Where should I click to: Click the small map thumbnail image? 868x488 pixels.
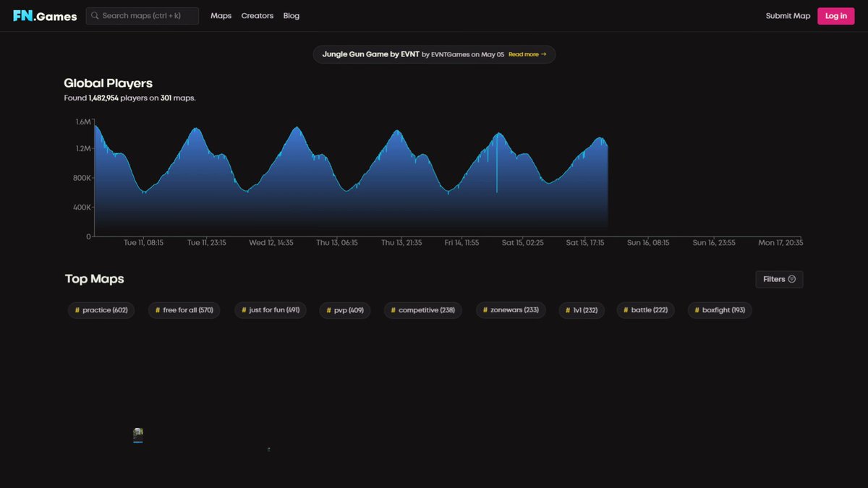(138, 435)
